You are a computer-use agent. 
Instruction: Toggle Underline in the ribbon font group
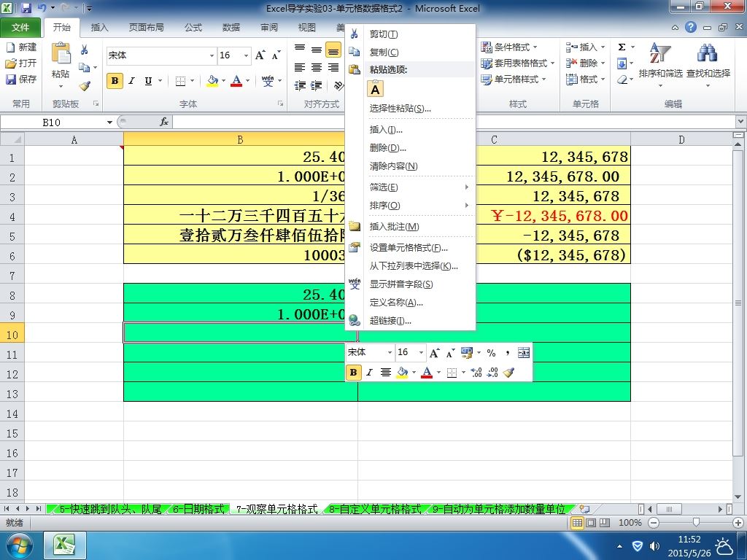pyautogui.click(x=149, y=81)
